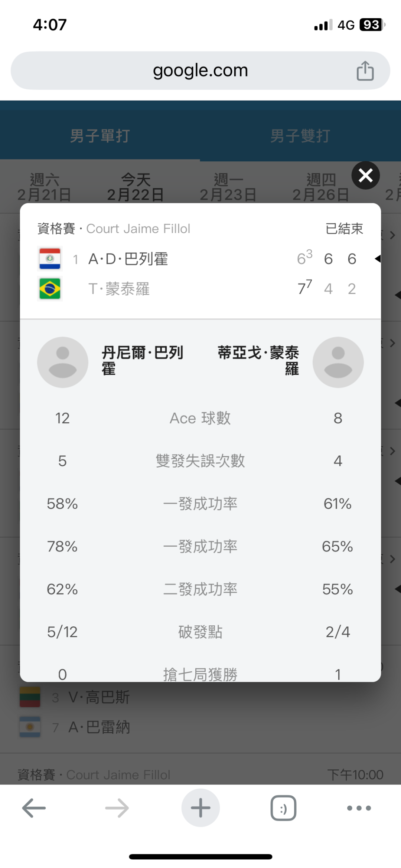Tap the google.com address bar
The width and height of the screenshot is (401, 868).
(x=200, y=71)
